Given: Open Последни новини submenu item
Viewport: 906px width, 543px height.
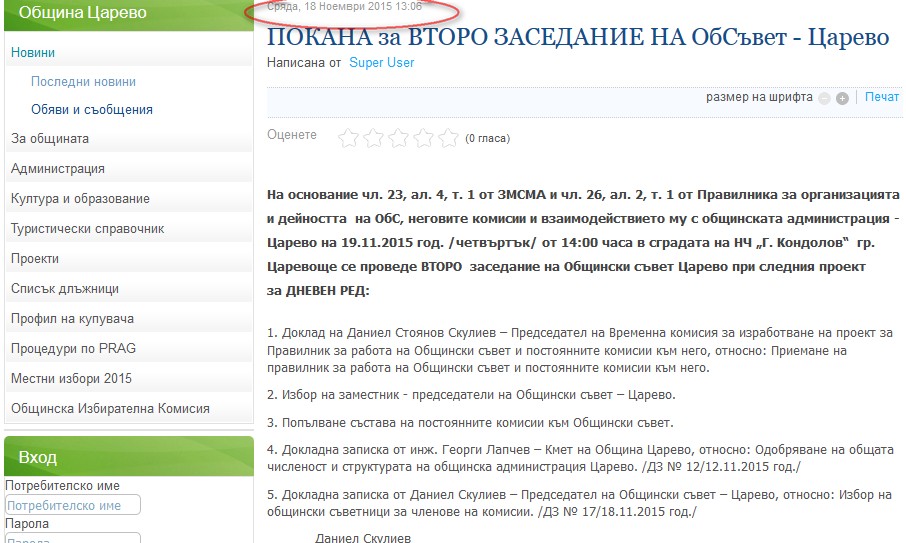Looking at the screenshot, I should pos(83,81).
